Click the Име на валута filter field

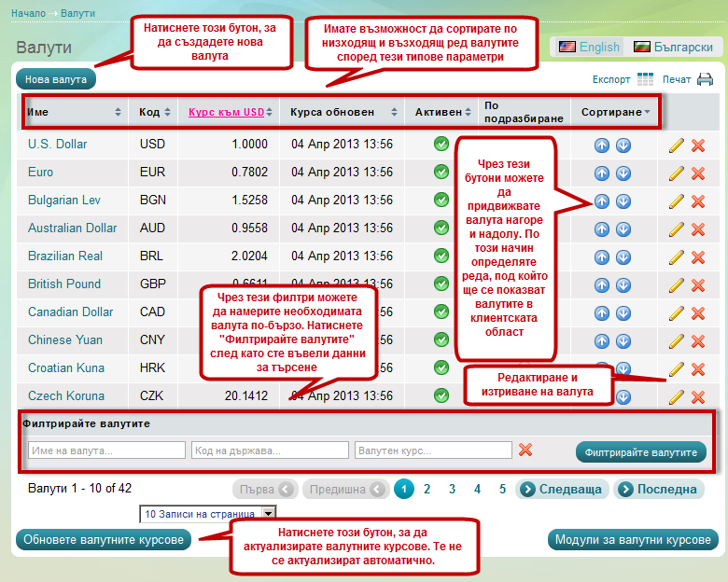click(106, 450)
